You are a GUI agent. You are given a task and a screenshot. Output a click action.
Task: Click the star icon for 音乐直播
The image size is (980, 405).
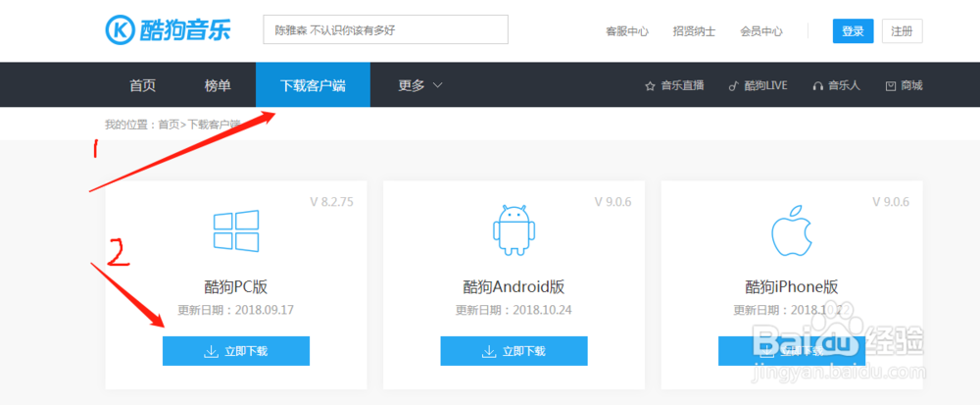(x=650, y=86)
